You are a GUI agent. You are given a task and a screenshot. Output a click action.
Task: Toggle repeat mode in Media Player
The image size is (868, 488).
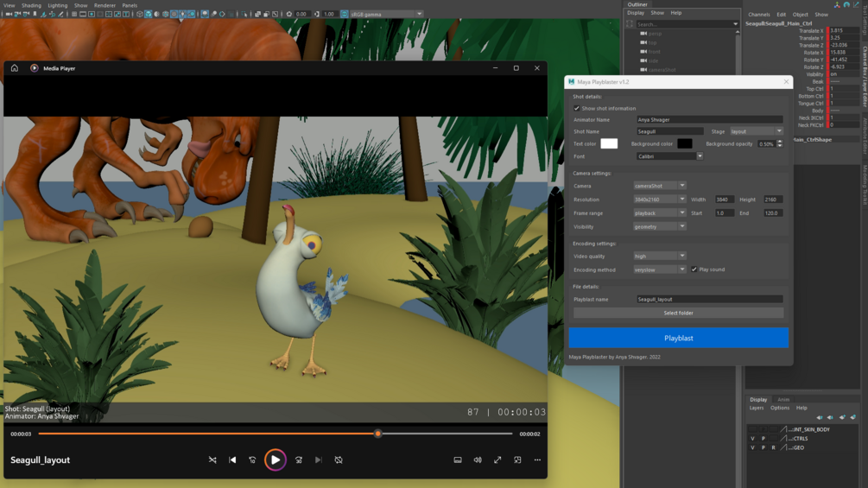pos(339,459)
